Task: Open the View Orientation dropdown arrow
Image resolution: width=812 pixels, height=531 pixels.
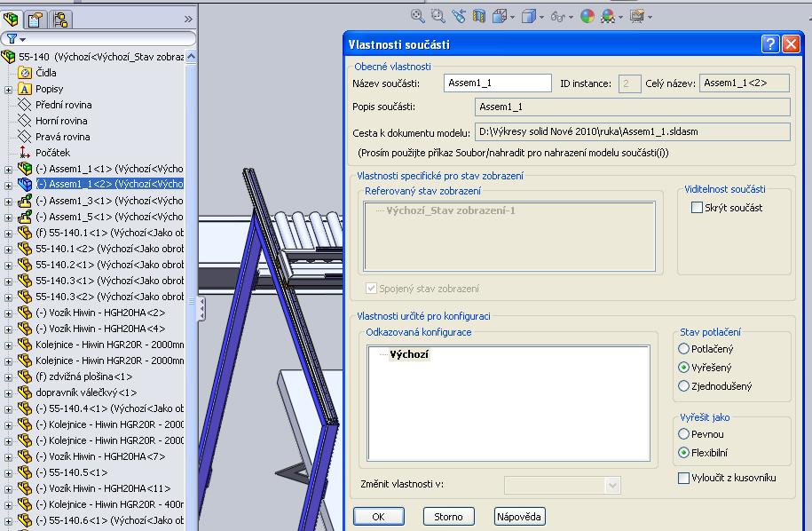Action: tap(512, 16)
